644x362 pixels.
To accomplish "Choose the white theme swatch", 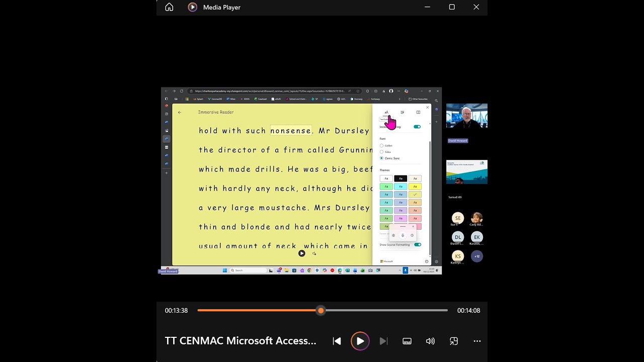I will 386,178.
